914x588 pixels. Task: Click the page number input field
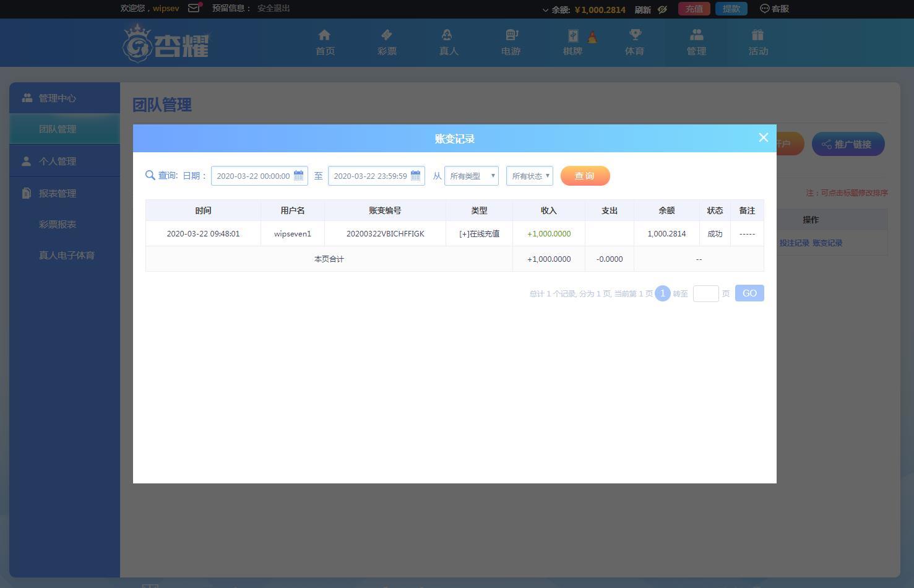click(705, 293)
